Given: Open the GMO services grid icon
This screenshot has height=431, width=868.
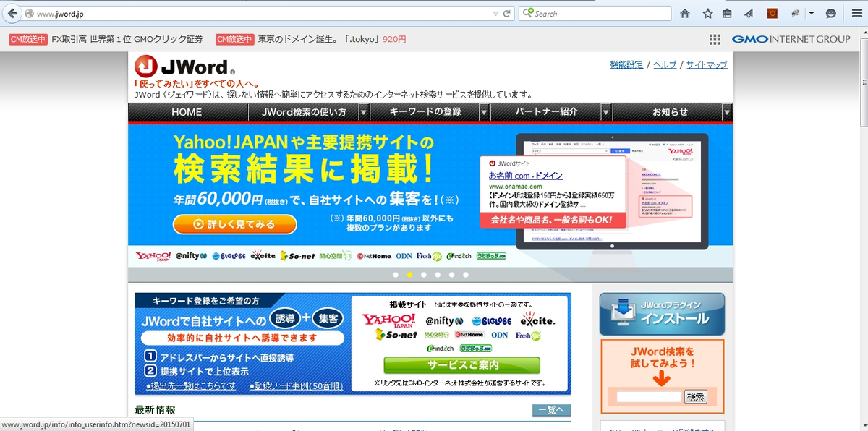Looking at the screenshot, I should click(715, 39).
